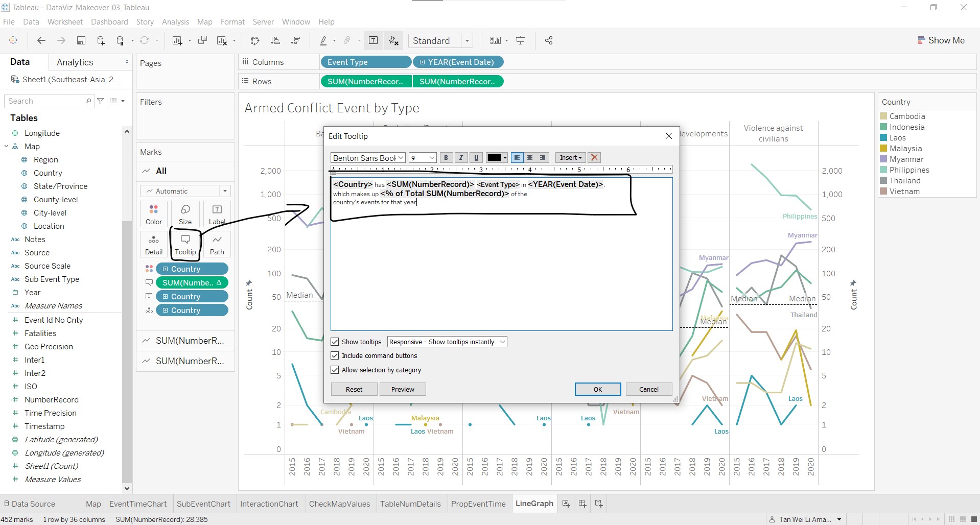Open the Analysis menu

point(175,22)
